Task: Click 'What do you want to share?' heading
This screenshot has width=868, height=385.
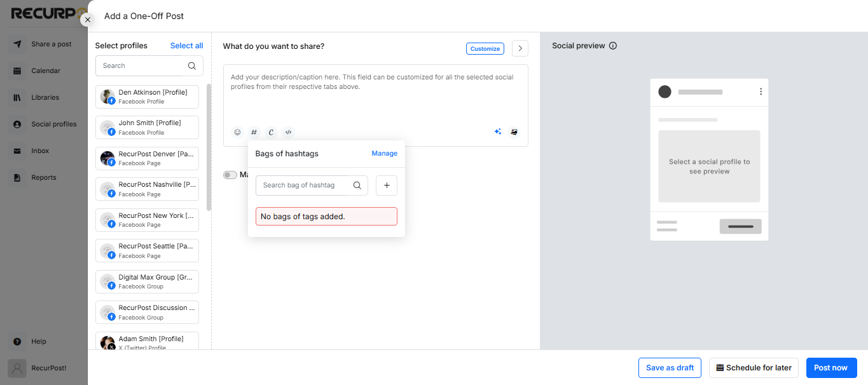Action: coord(273,46)
